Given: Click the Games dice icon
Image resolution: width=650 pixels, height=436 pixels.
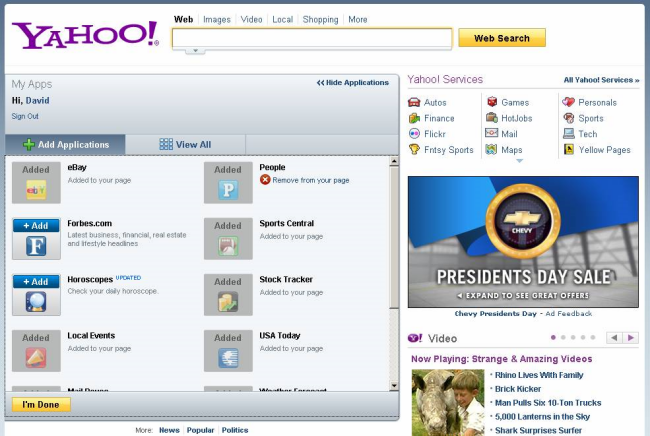Looking at the screenshot, I should point(492,102).
